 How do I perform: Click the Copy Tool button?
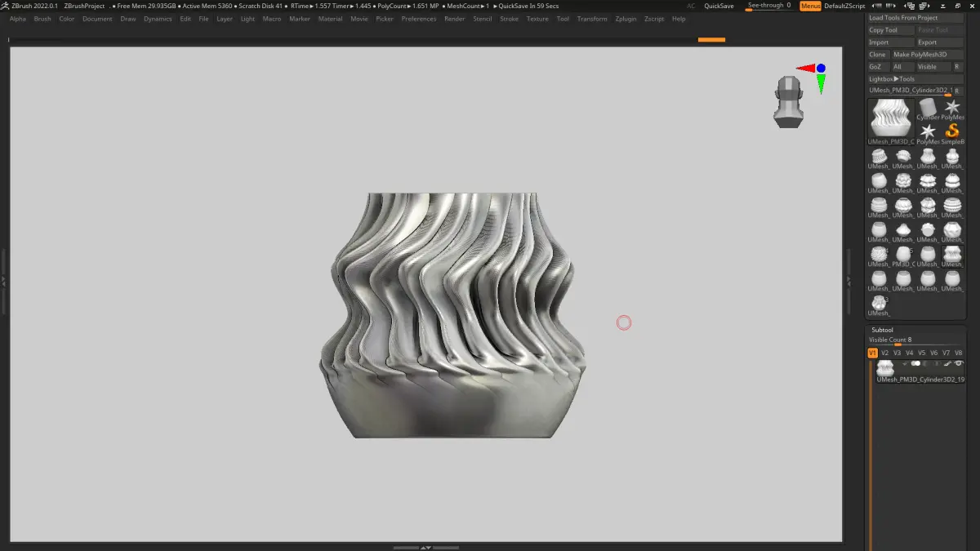click(891, 30)
